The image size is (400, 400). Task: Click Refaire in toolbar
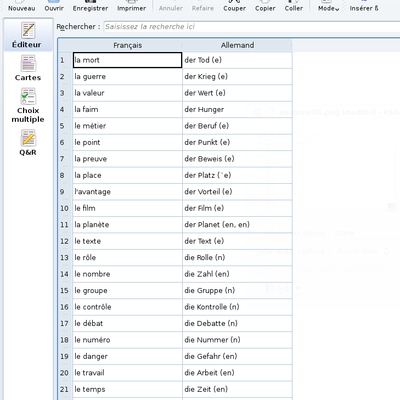pyautogui.click(x=203, y=6)
